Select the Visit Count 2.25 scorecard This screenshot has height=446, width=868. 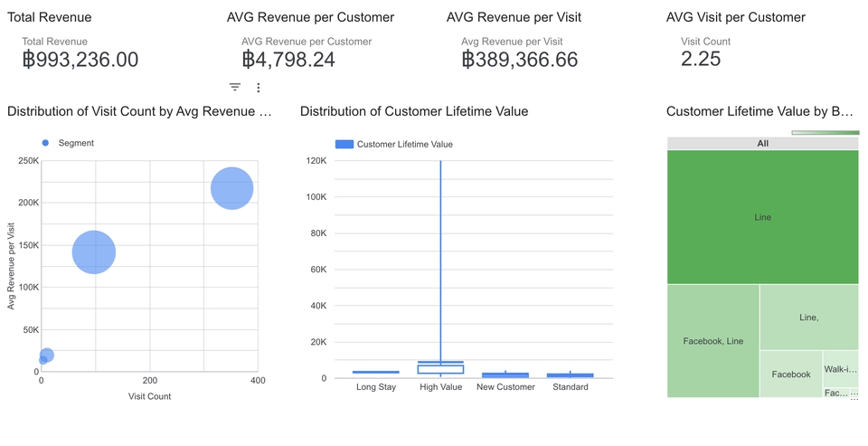pyautogui.click(x=701, y=60)
